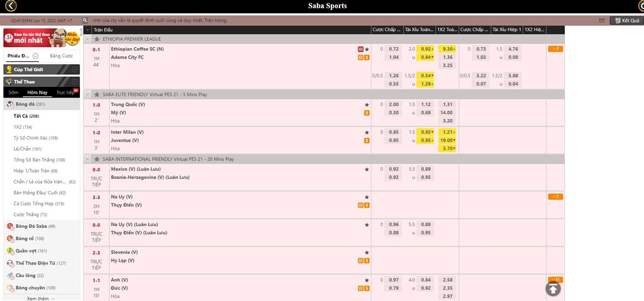Switch to the Trực tiếp live tab
This screenshot has height=301, width=644.
click(x=66, y=93)
